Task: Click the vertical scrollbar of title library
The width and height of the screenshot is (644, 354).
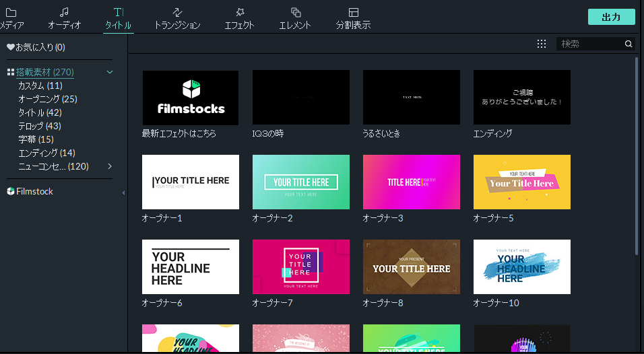Action: point(637,156)
